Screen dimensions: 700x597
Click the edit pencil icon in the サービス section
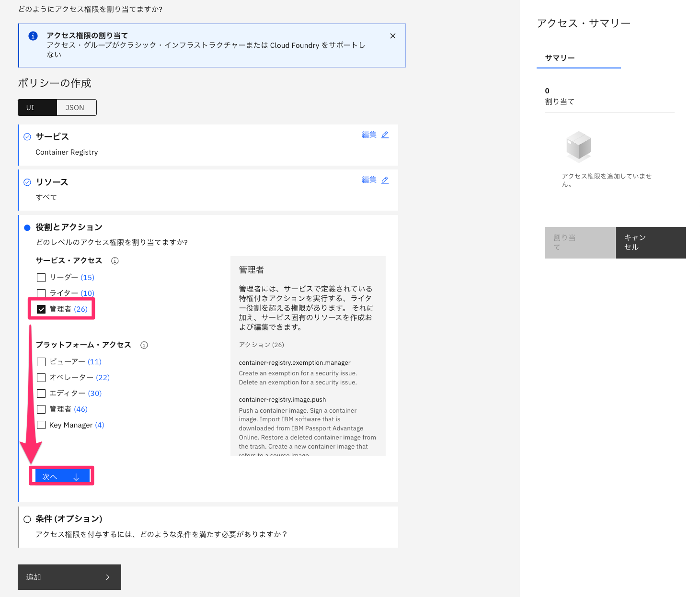(386, 135)
